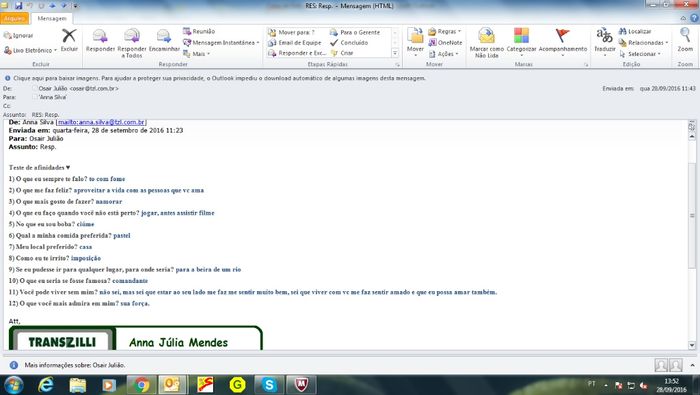700x395 pixels.
Task: Open file explorer from the taskbar
Action: [x=78, y=385]
